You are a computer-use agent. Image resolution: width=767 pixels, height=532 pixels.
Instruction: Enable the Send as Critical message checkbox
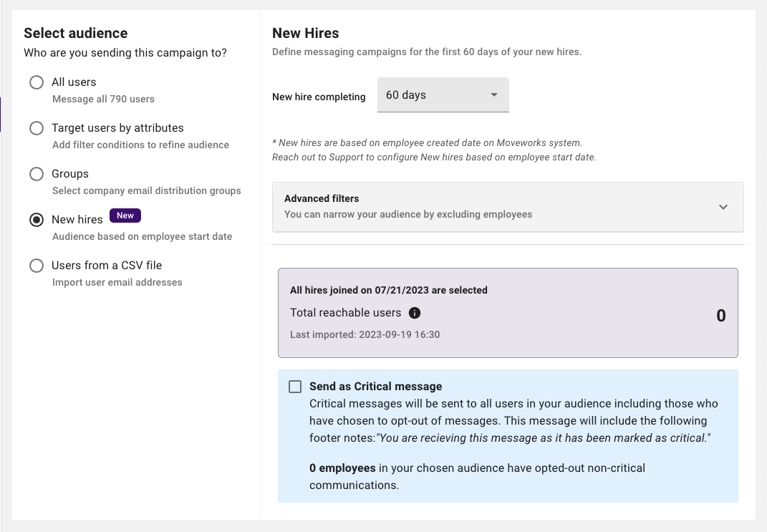[295, 387]
